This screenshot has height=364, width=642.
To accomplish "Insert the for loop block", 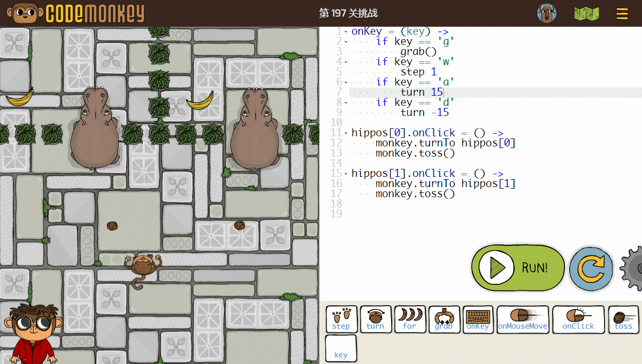I will (409, 319).
